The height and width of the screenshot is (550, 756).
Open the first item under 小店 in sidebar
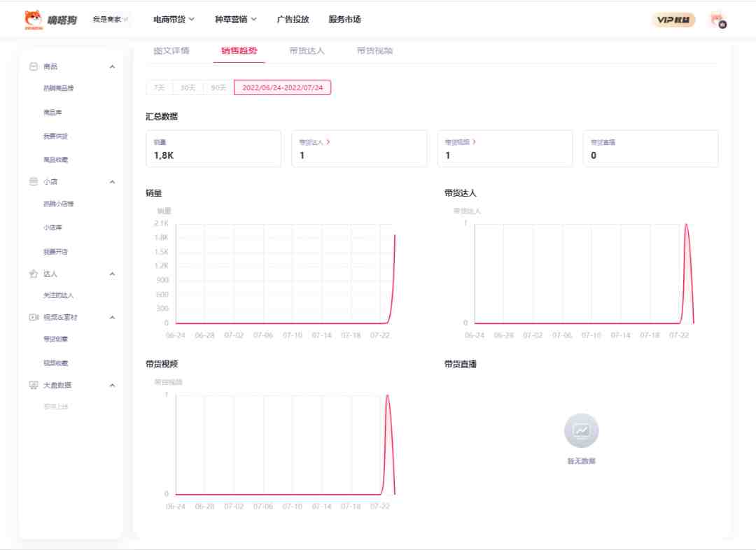click(x=58, y=204)
